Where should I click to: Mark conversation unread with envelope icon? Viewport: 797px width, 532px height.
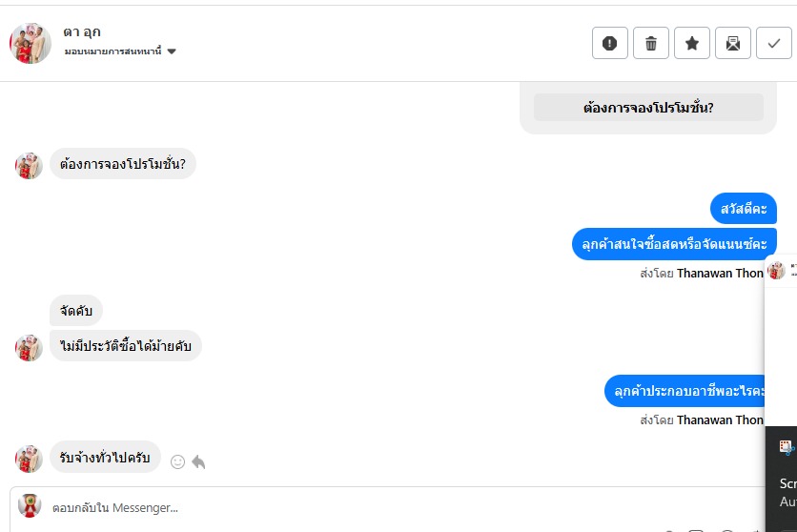click(733, 43)
